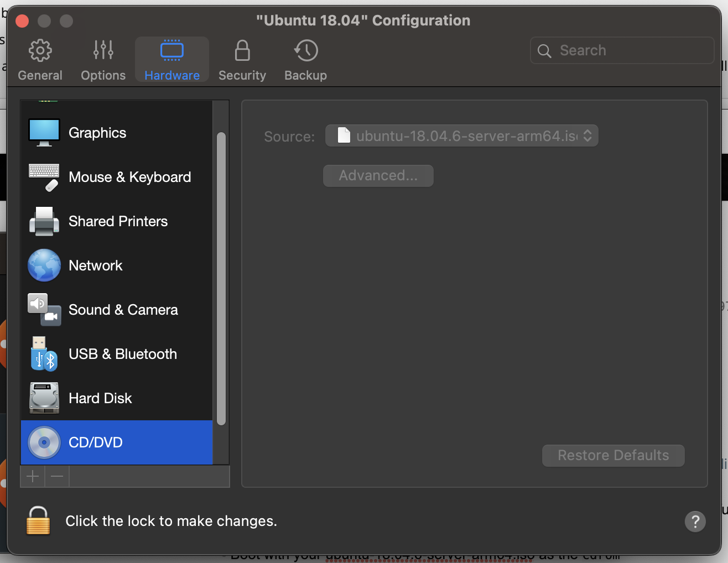Click the Security padlock icon
Image resolution: width=728 pixels, height=563 pixels.
pos(242,50)
